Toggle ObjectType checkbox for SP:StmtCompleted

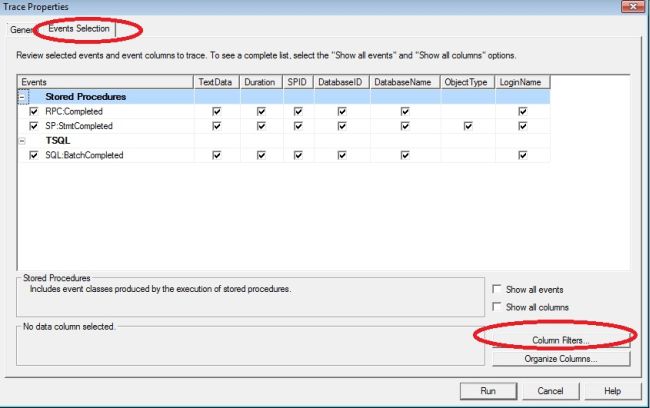click(x=468, y=126)
